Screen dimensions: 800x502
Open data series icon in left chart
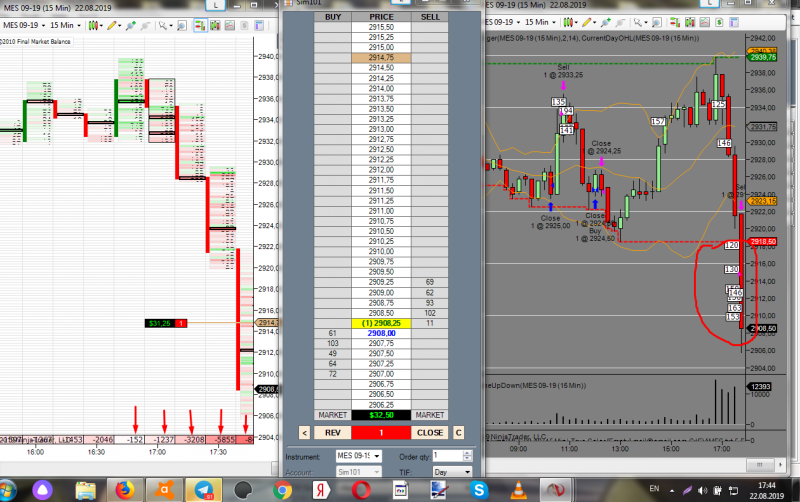tap(215, 25)
